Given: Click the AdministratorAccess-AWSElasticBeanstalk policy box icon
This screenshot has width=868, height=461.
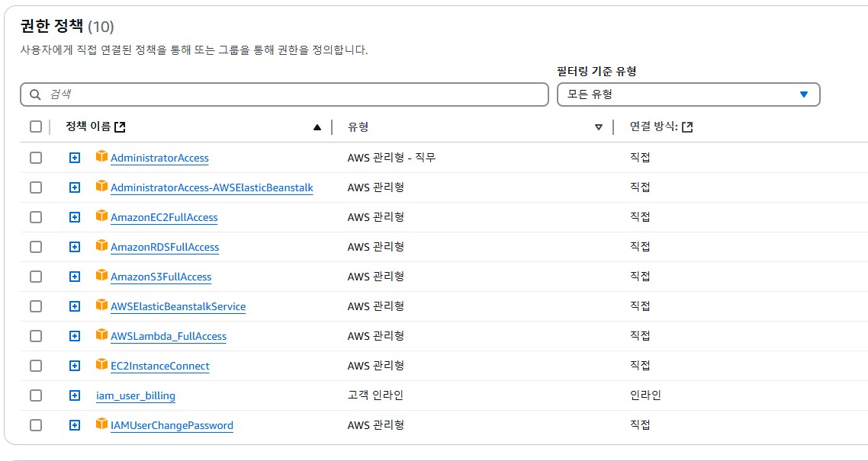Looking at the screenshot, I should (x=101, y=186).
